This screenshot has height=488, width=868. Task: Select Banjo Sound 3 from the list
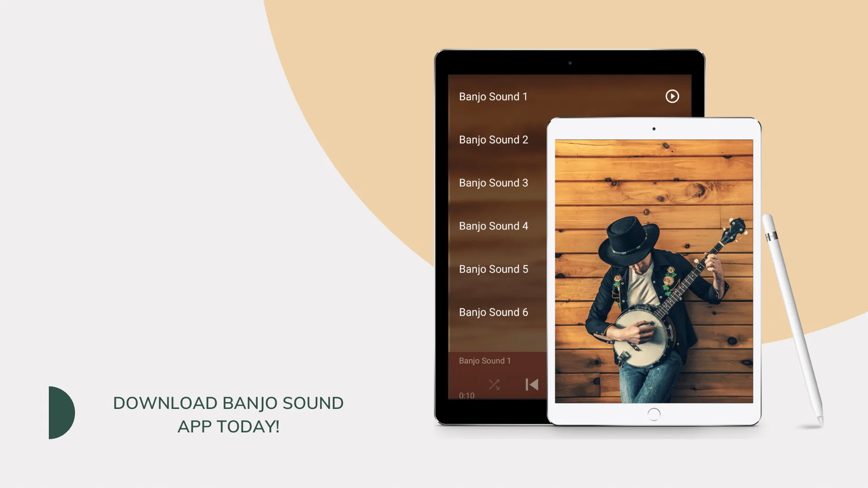click(493, 183)
